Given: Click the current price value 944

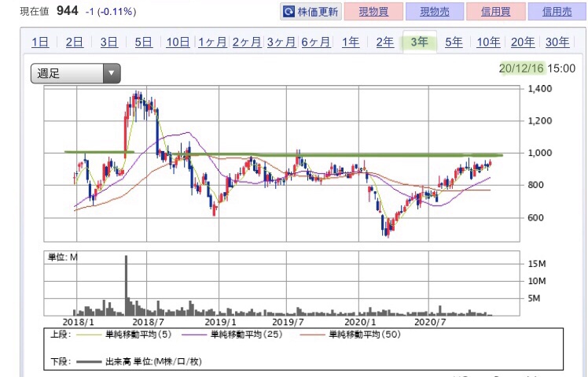Looking at the screenshot, I should (68, 11).
